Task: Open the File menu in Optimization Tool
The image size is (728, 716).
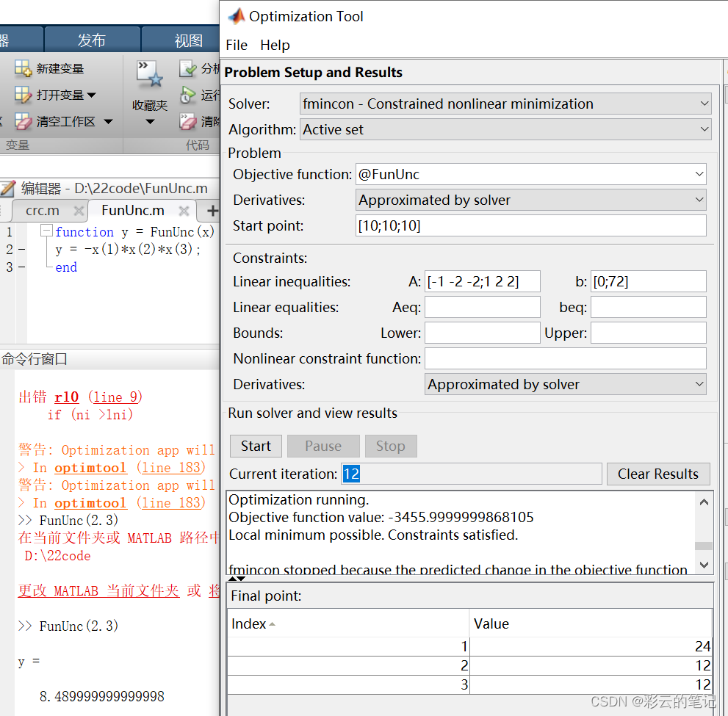Action: coord(236,45)
